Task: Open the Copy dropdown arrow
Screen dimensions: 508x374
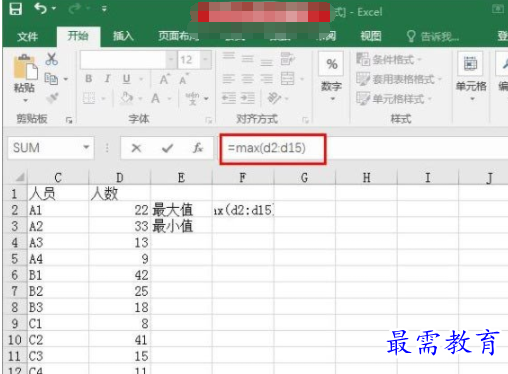Action: tap(66, 79)
